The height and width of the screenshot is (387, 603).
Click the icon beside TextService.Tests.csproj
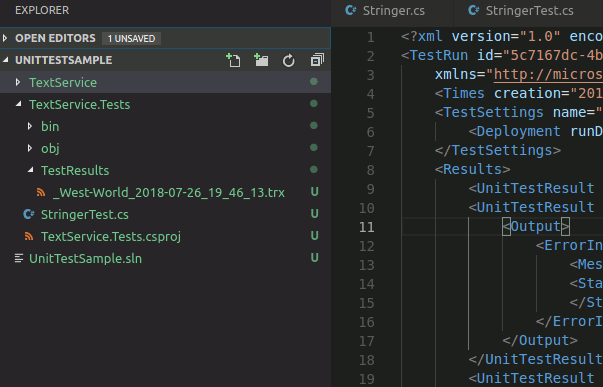click(x=29, y=236)
